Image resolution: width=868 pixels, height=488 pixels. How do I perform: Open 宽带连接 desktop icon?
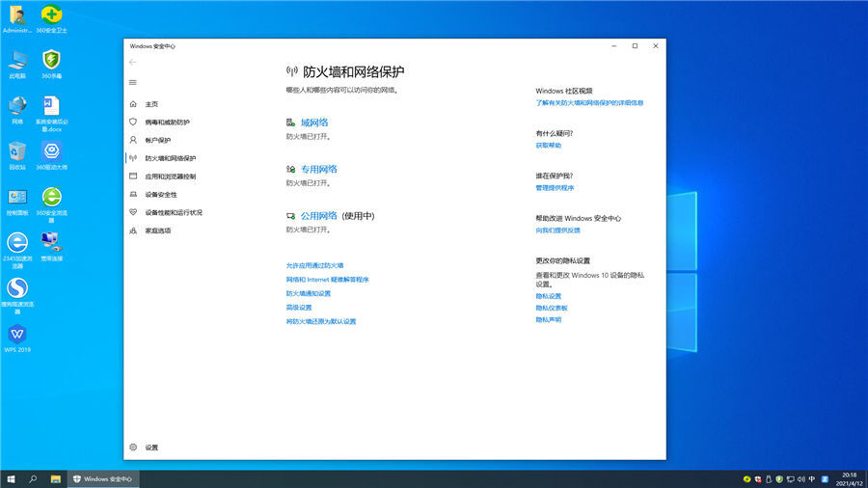51,247
